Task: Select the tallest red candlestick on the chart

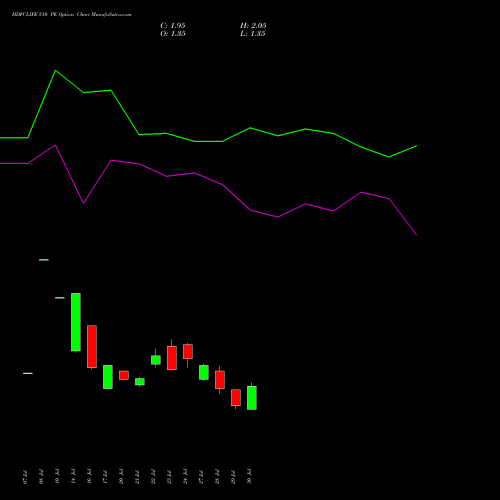Action: [x=92, y=347]
